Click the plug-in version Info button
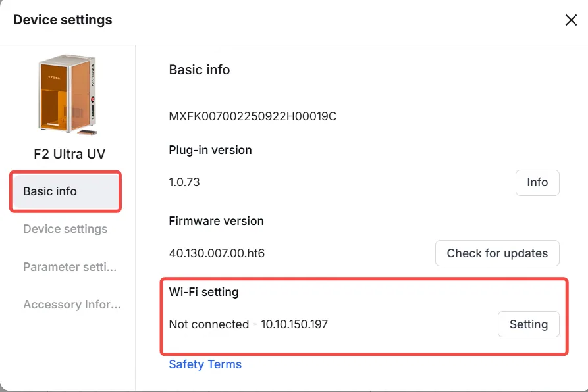The image size is (588, 392). (537, 182)
